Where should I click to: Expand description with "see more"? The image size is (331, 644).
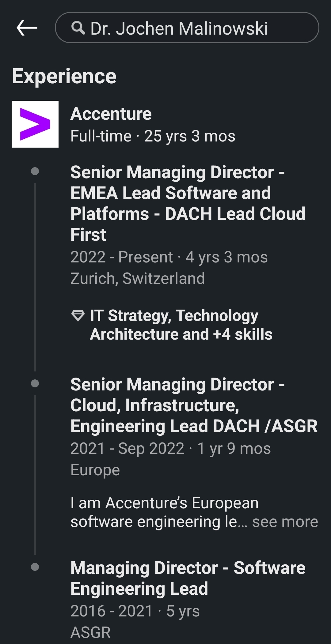(x=285, y=522)
